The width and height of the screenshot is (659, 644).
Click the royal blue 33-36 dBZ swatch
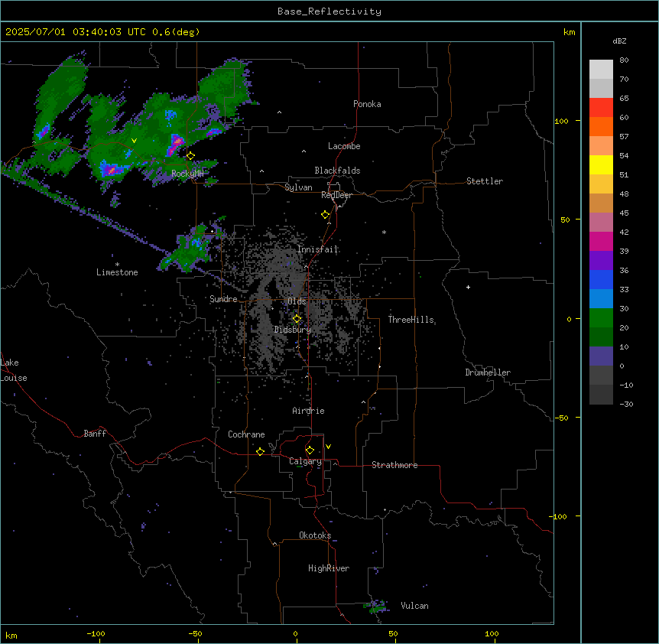tap(601, 280)
